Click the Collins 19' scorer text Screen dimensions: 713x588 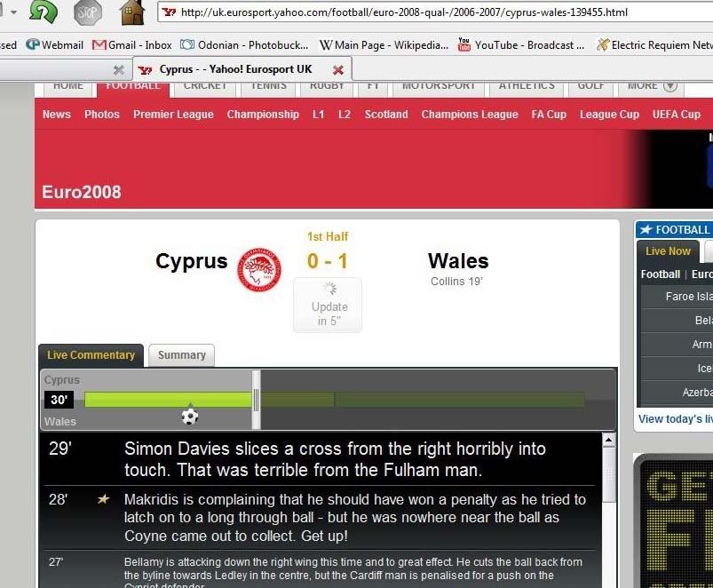click(456, 282)
